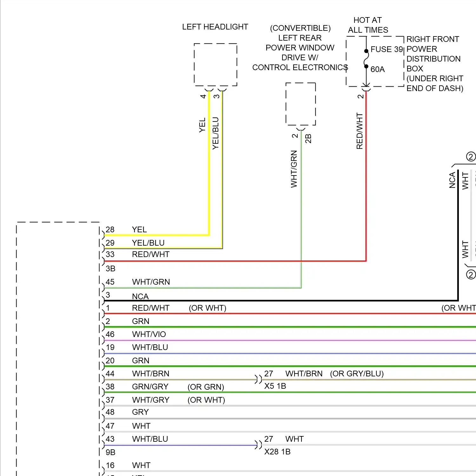Click the dashed power window drive box
This screenshot has width=476, height=476.
301,104
